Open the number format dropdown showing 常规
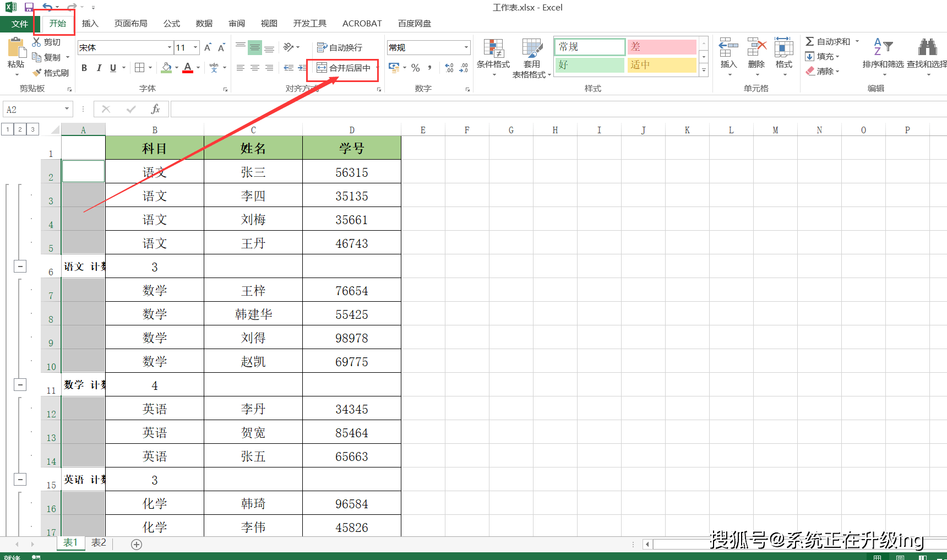This screenshot has width=947, height=560. click(466, 47)
